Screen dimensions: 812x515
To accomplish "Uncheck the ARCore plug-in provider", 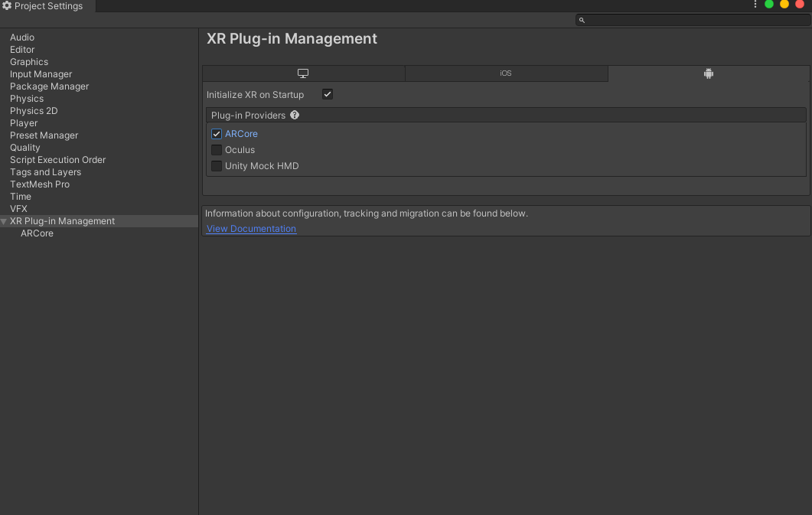I will (217, 134).
